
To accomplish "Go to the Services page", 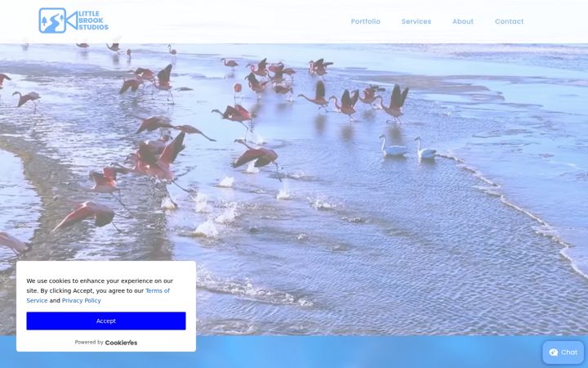I will pos(416,21).
